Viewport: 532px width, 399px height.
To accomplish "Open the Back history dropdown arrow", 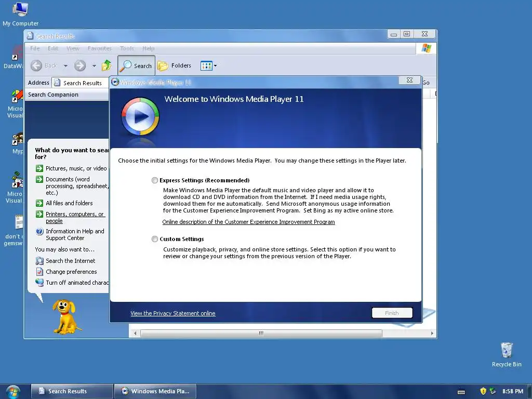I will pyautogui.click(x=65, y=66).
